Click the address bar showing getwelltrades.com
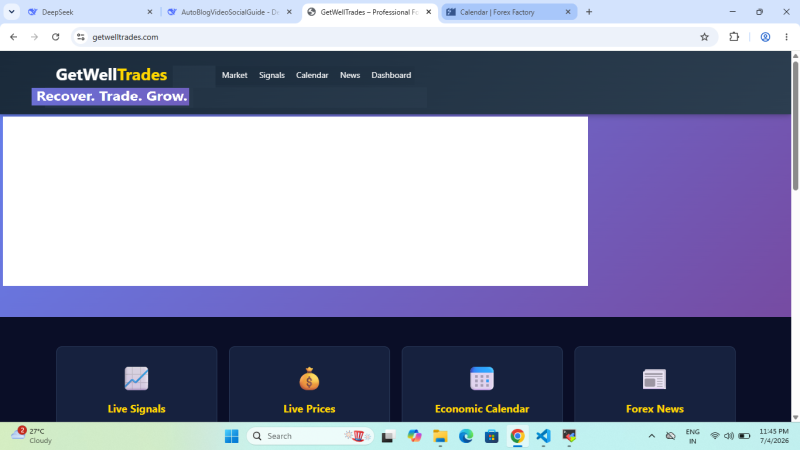The width and height of the screenshot is (800, 450). 388,37
